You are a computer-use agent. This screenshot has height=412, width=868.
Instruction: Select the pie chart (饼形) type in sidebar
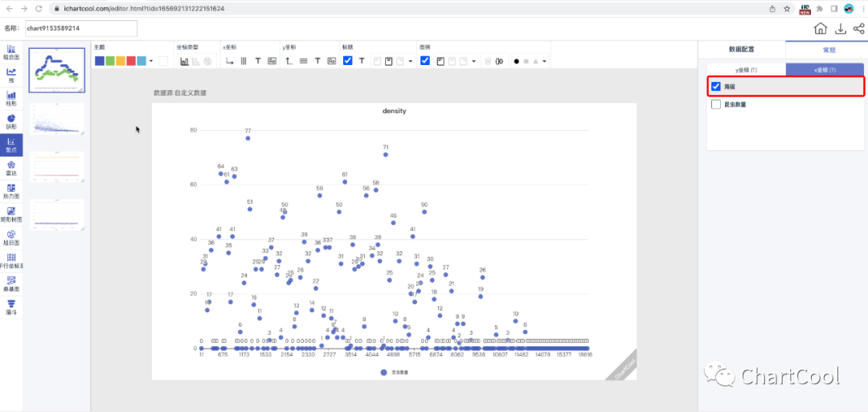click(11, 120)
